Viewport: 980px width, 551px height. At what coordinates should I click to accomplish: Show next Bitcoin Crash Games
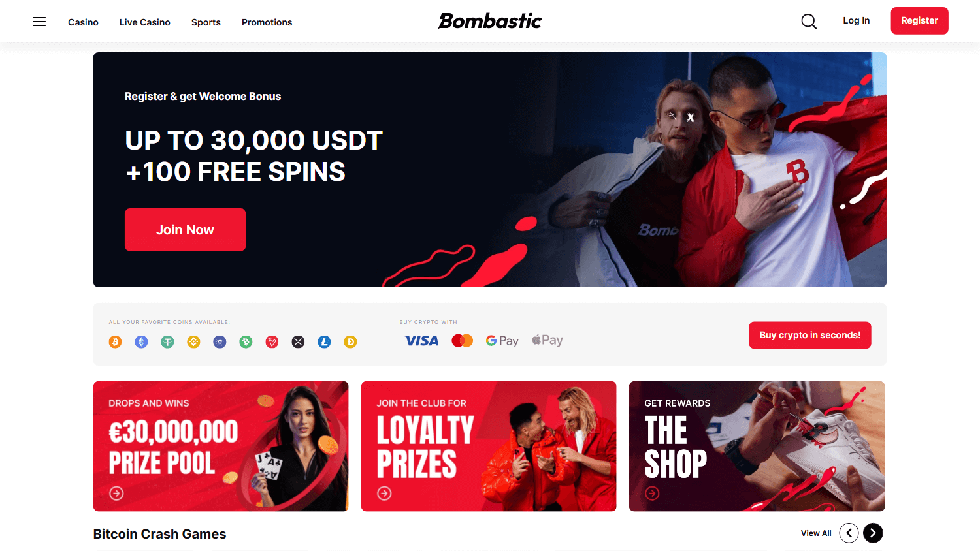tap(873, 533)
